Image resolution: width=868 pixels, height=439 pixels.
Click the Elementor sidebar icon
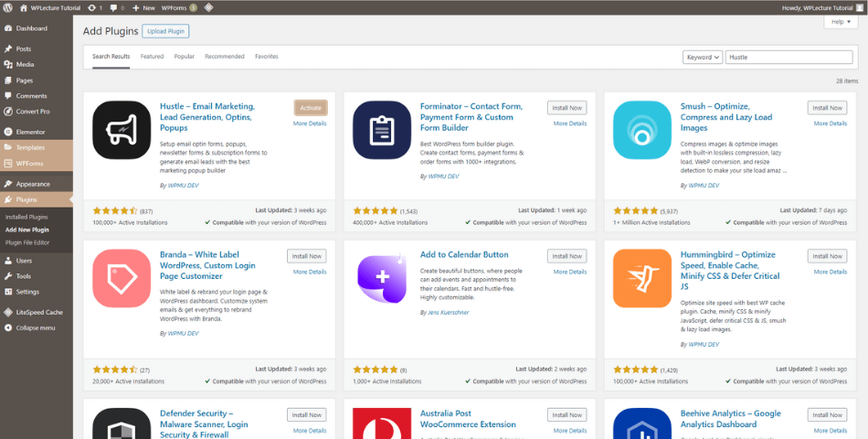click(8, 132)
